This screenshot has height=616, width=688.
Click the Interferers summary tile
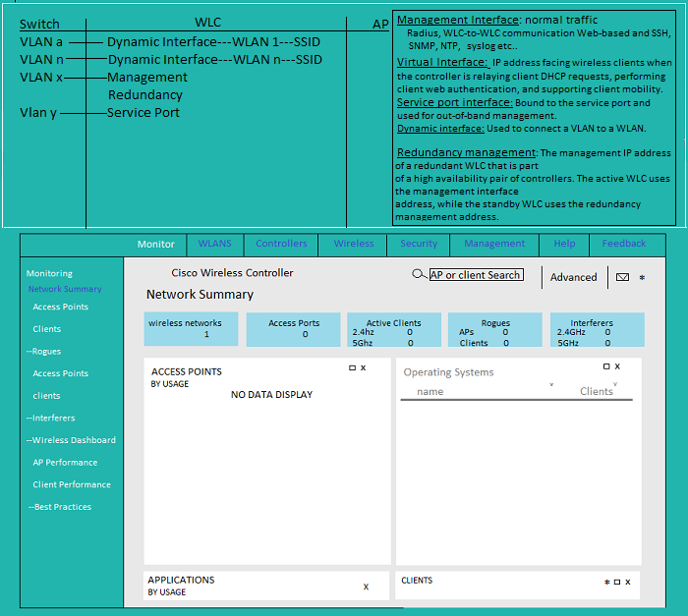click(x=598, y=329)
